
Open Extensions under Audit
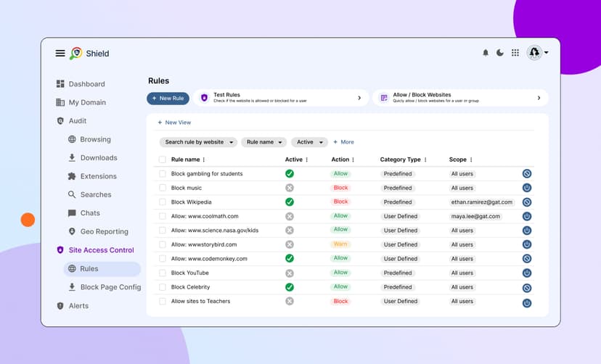coord(92,176)
